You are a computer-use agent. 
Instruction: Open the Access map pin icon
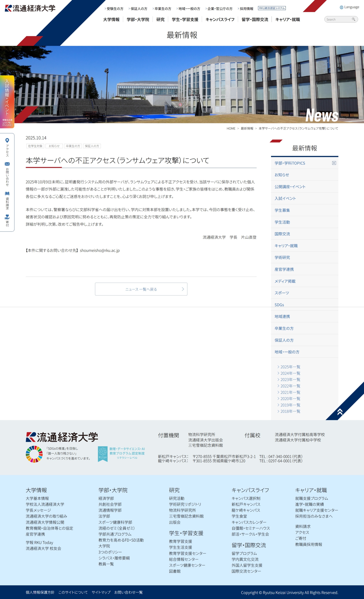click(7, 140)
